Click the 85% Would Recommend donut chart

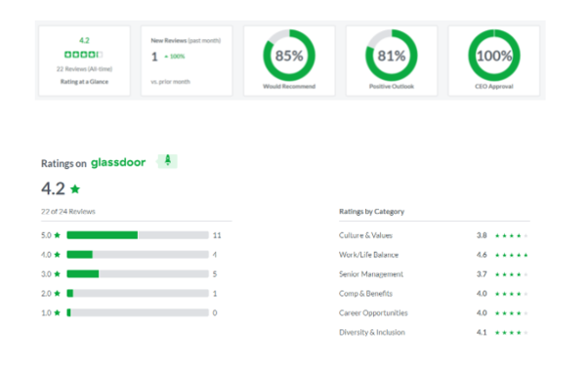(289, 56)
